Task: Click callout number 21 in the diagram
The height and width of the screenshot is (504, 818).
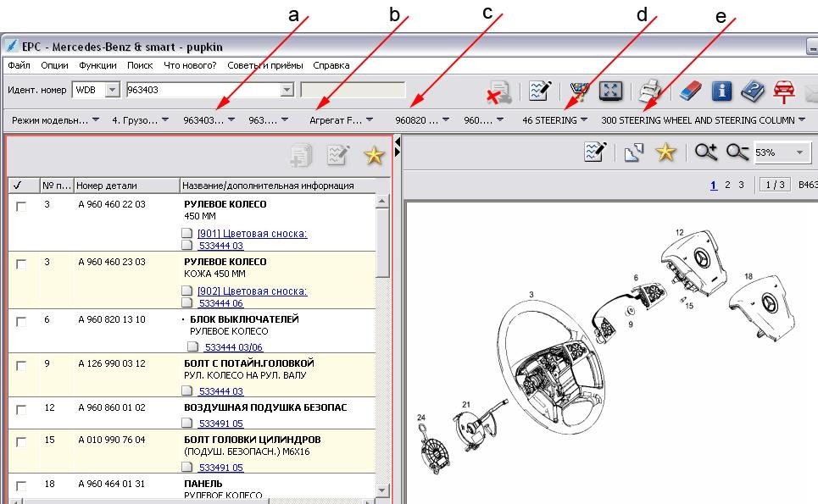Action: (466, 404)
